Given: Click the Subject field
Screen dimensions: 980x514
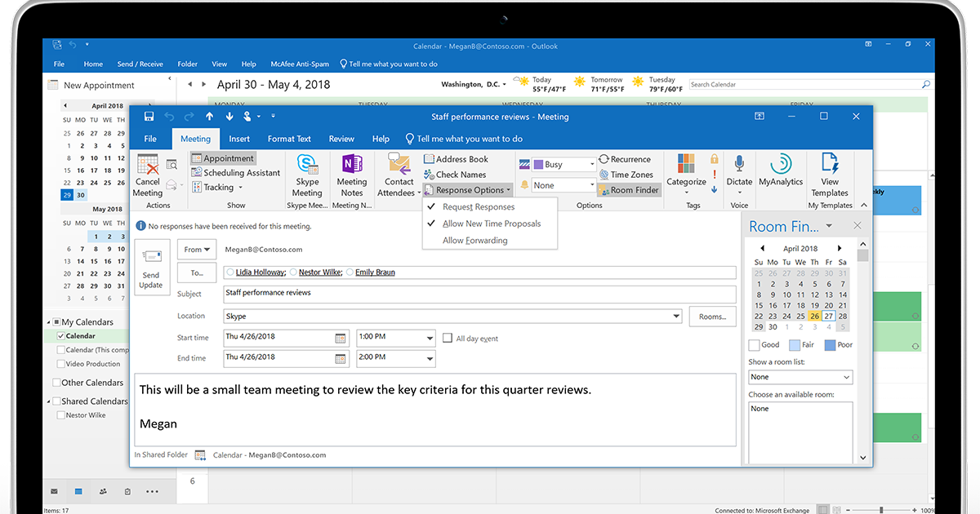Looking at the screenshot, I should click(479, 294).
